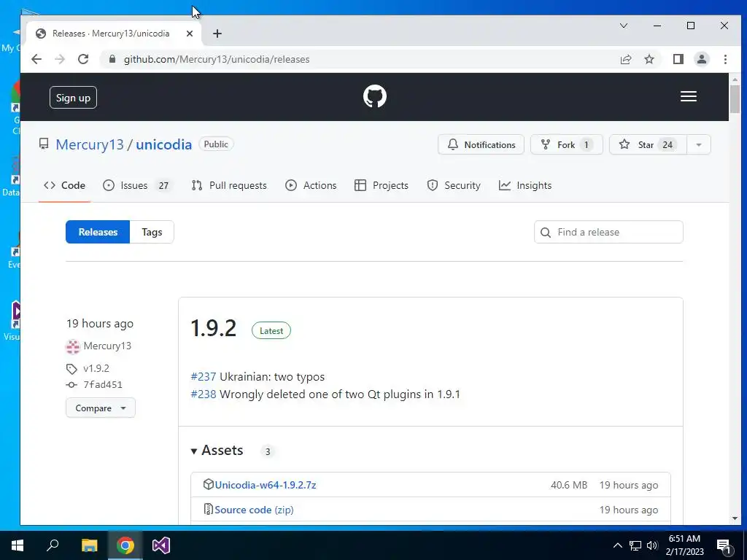Bookmark this tab with the star icon
Screen dimensions: 747x560
pos(649,59)
